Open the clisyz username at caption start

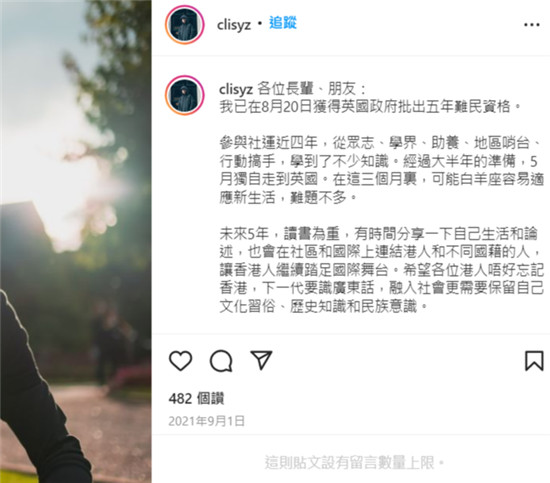pyautogui.click(x=236, y=89)
